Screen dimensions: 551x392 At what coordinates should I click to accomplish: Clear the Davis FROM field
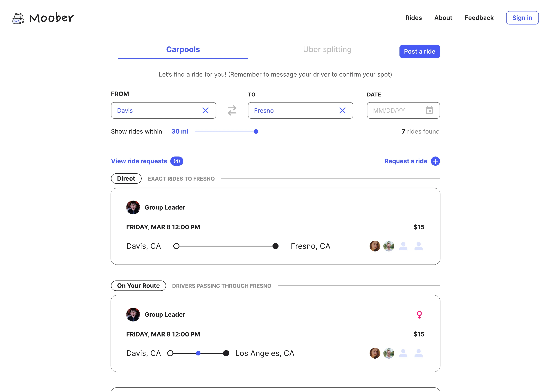[x=205, y=111]
